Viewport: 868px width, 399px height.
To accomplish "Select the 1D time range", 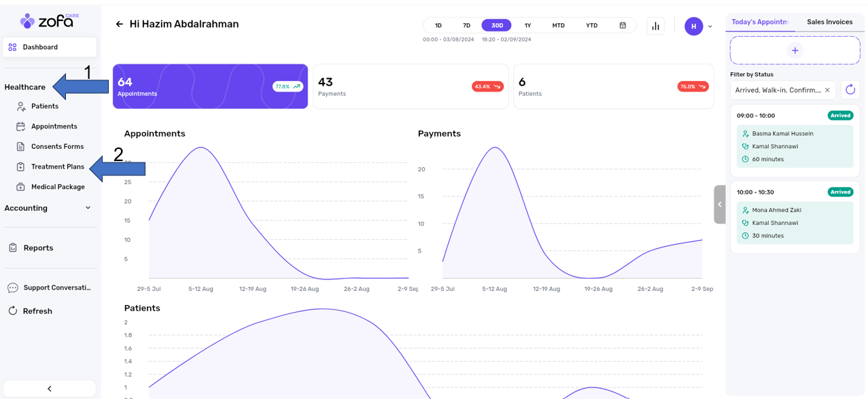I will coord(438,26).
